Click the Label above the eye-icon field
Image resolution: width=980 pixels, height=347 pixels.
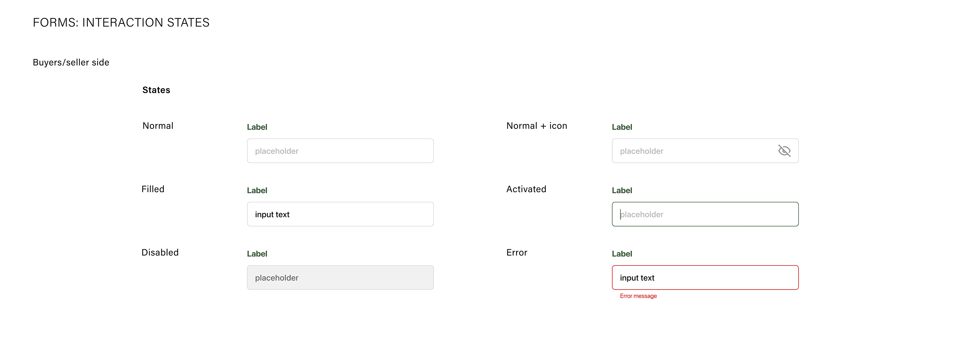click(622, 127)
